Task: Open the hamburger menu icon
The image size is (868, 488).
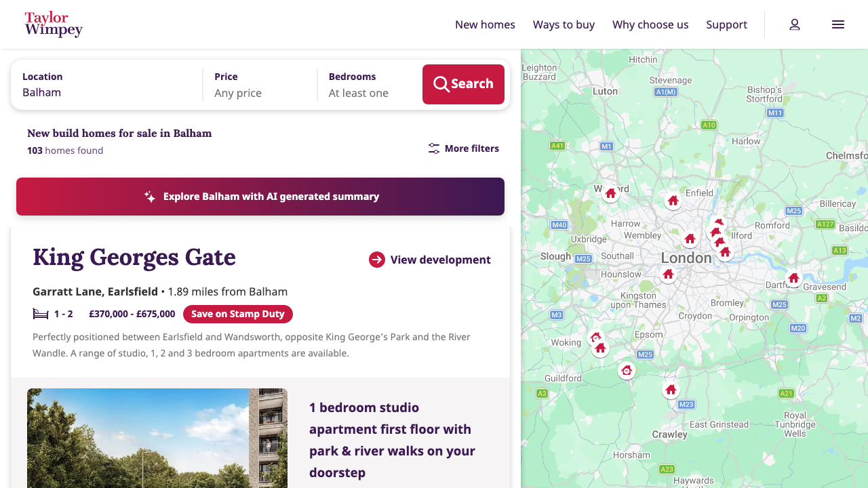Action: [x=838, y=24]
